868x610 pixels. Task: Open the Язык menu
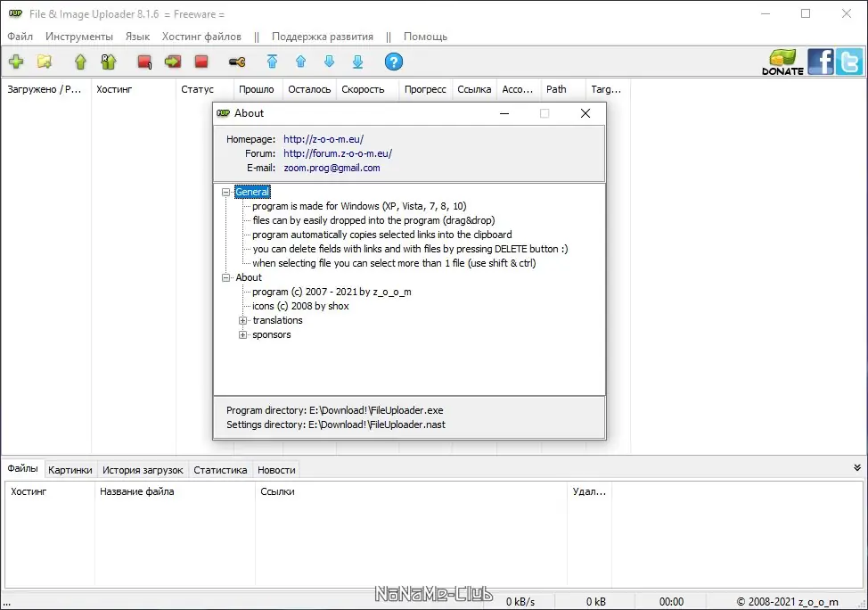[x=137, y=37]
